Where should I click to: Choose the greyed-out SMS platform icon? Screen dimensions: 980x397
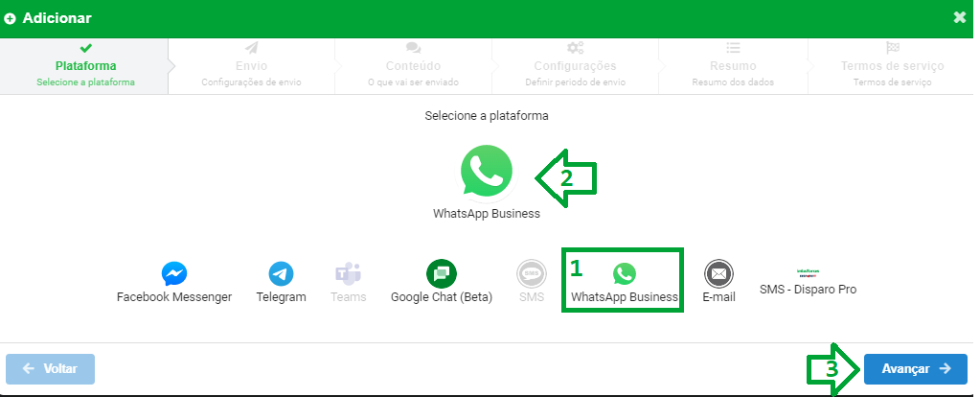click(x=532, y=274)
